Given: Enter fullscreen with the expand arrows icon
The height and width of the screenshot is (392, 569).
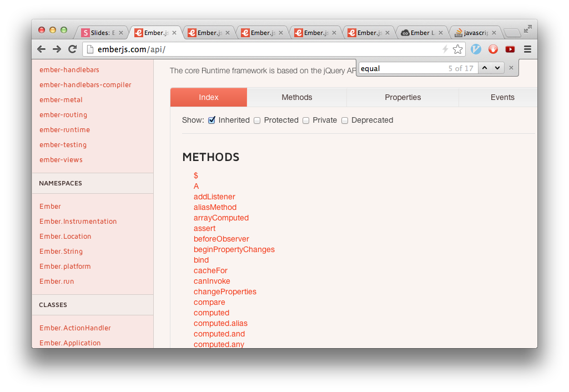Looking at the screenshot, I should tap(527, 29).
